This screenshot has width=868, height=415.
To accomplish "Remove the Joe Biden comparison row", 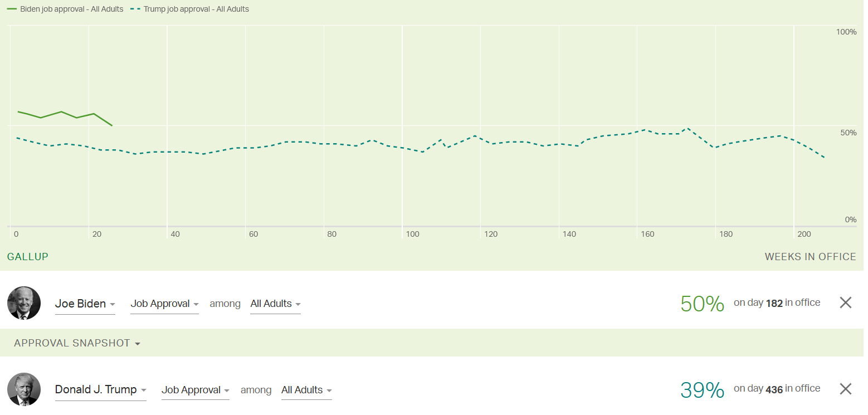I will 845,302.
